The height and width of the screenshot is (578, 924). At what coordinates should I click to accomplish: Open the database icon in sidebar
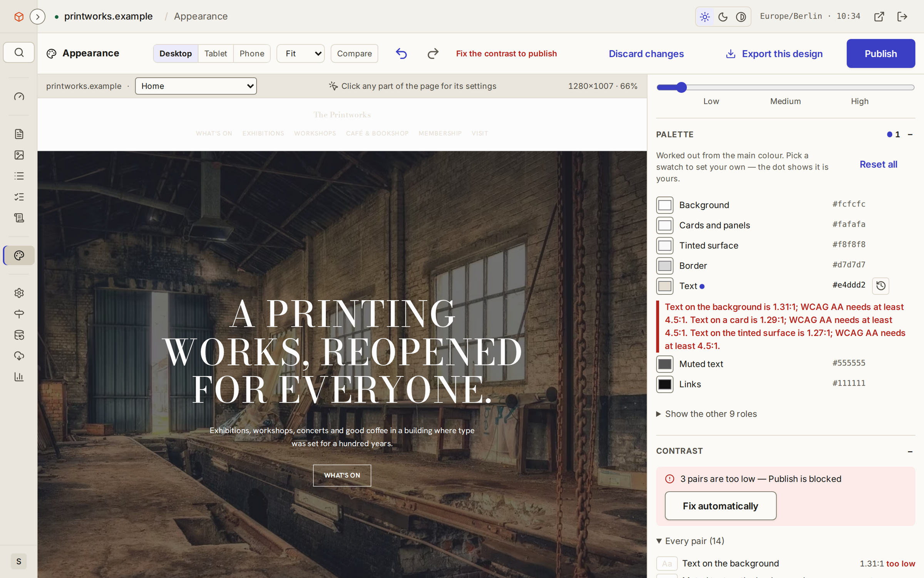(19, 335)
